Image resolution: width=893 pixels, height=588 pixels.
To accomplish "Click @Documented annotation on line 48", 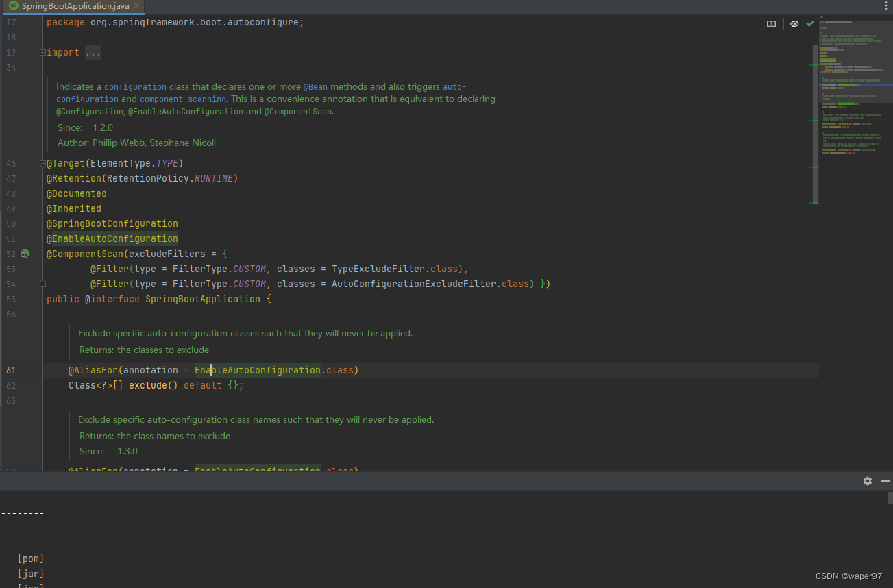I will coord(77,193).
